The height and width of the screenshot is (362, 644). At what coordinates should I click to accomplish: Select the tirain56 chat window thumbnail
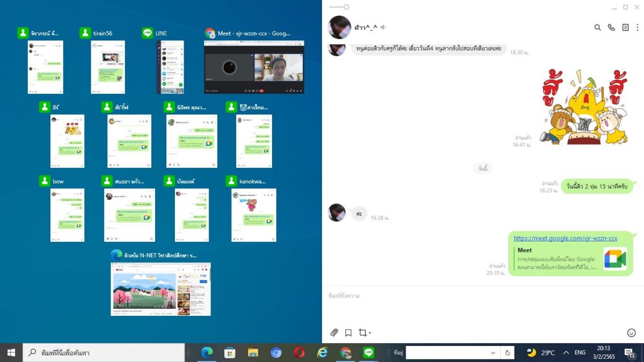coord(107,67)
